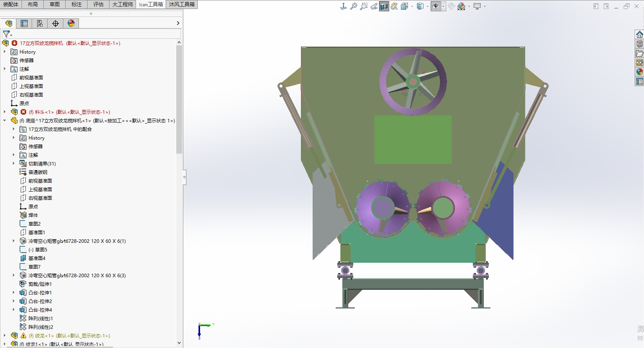Viewport: 644px width, 348px height.
Task: Expand manager pane tabs with right chevron
Action: [178, 23]
